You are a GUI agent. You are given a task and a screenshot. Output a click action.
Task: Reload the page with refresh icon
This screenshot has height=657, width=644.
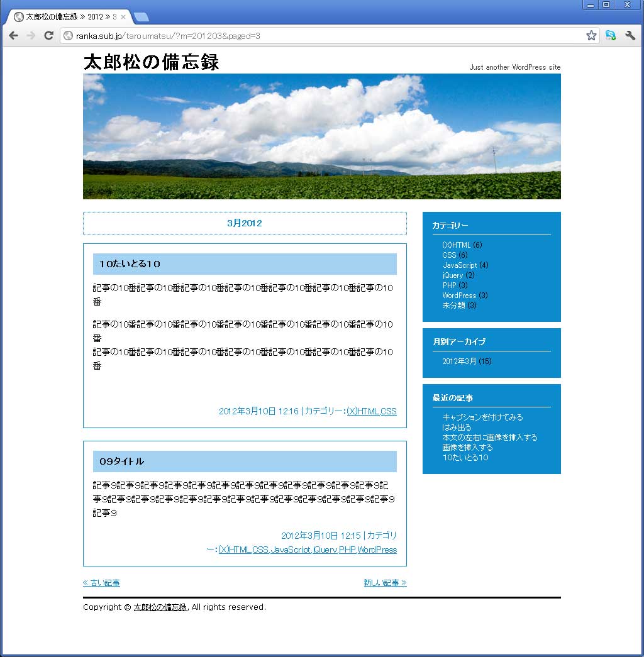tap(48, 36)
